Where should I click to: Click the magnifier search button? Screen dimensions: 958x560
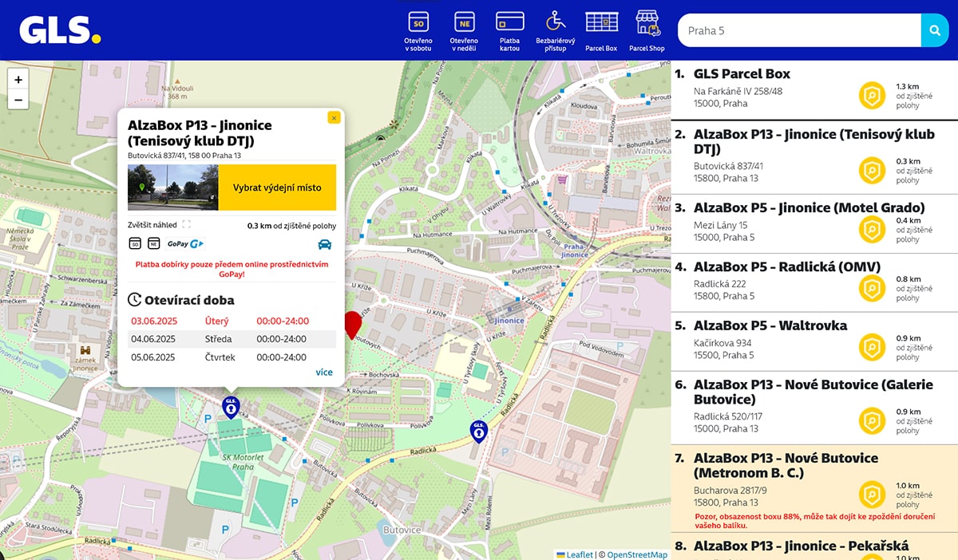tap(935, 30)
